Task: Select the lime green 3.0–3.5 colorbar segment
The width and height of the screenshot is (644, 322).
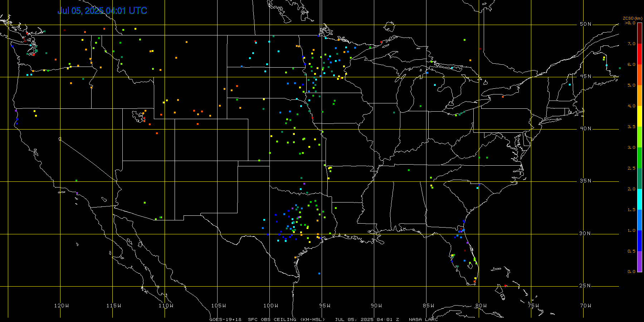Action: click(640, 137)
